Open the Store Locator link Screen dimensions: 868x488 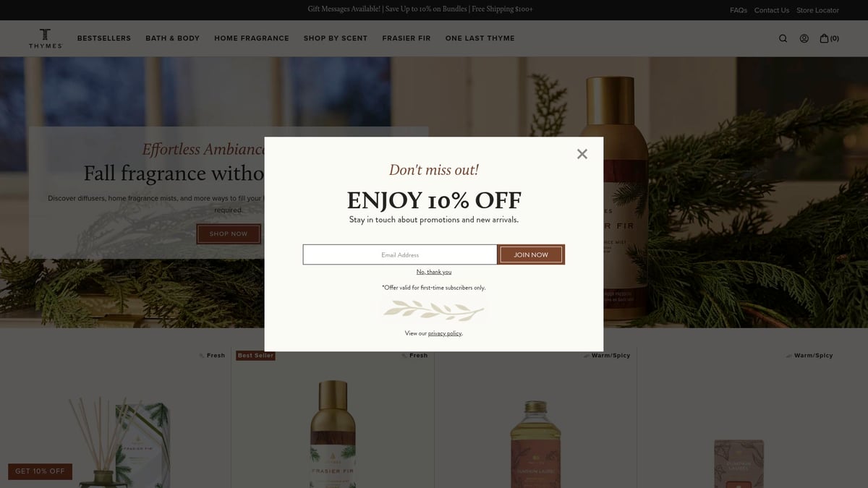click(x=818, y=10)
